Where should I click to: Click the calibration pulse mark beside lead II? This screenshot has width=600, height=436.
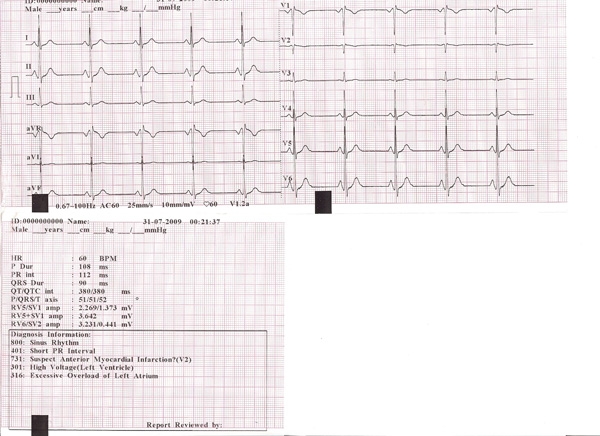point(15,87)
